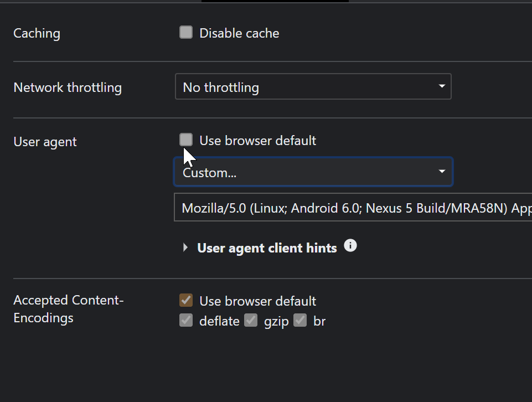Click the Disable cache label text
Image resolution: width=532 pixels, height=402 pixels.
click(x=239, y=33)
